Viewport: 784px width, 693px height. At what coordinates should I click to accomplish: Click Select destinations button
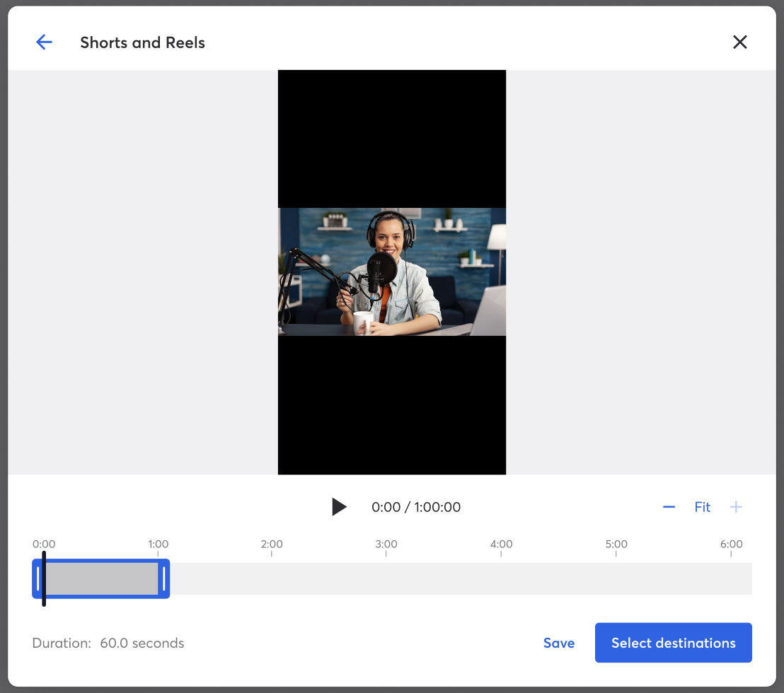click(673, 643)
